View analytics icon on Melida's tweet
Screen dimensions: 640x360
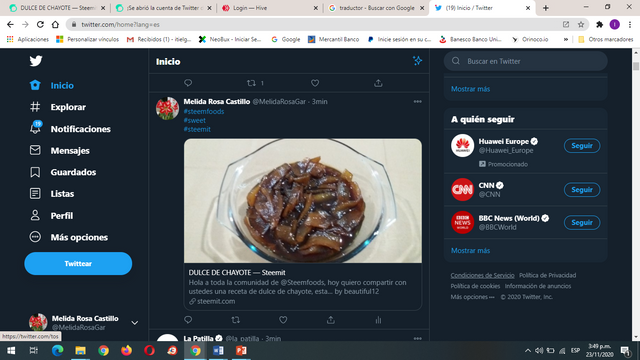pyautogui.click(x=378, y=320)
